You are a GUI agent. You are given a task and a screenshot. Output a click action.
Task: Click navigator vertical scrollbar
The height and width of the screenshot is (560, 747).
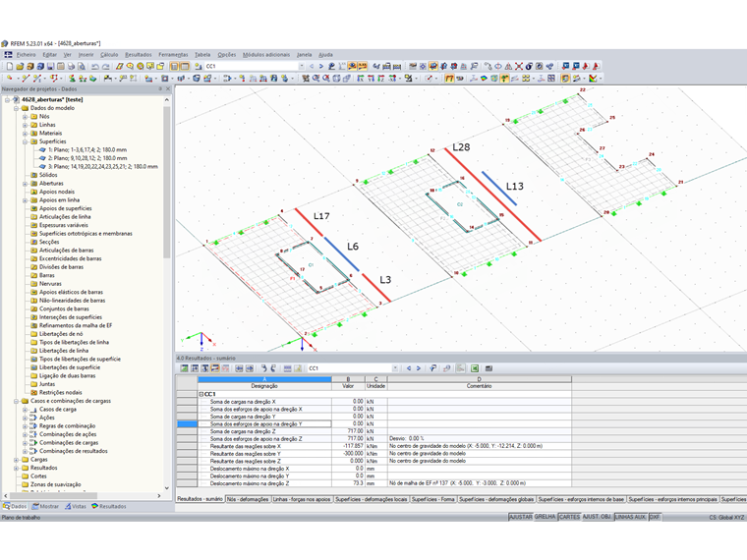pyautogui.click(x=167, y=184)
